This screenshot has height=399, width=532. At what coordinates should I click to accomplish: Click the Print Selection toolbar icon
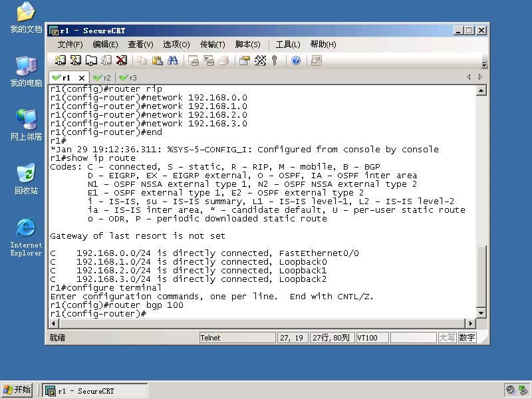209,61
